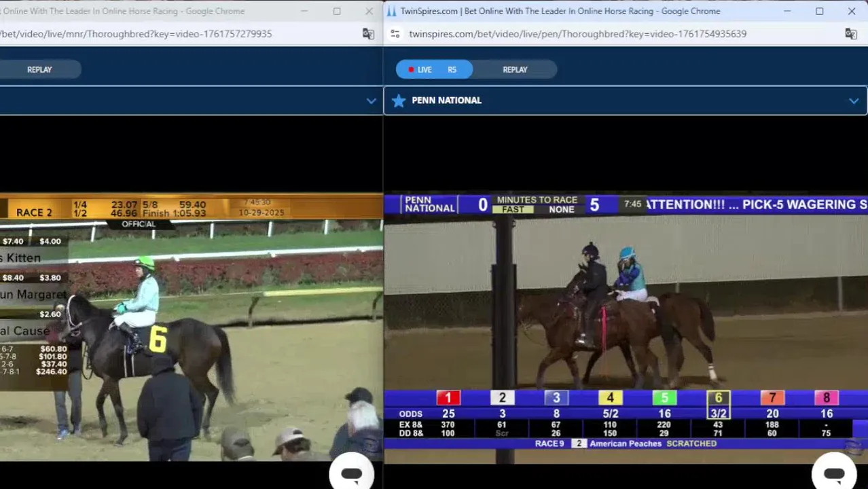
Task: Click the 5/2 odds under horse 4
Action: (x=610, y=414)
